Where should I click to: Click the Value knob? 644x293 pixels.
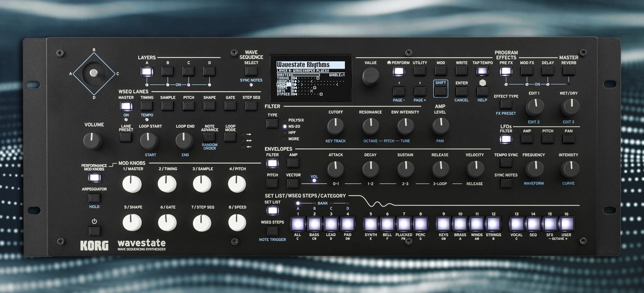[370, 76]
